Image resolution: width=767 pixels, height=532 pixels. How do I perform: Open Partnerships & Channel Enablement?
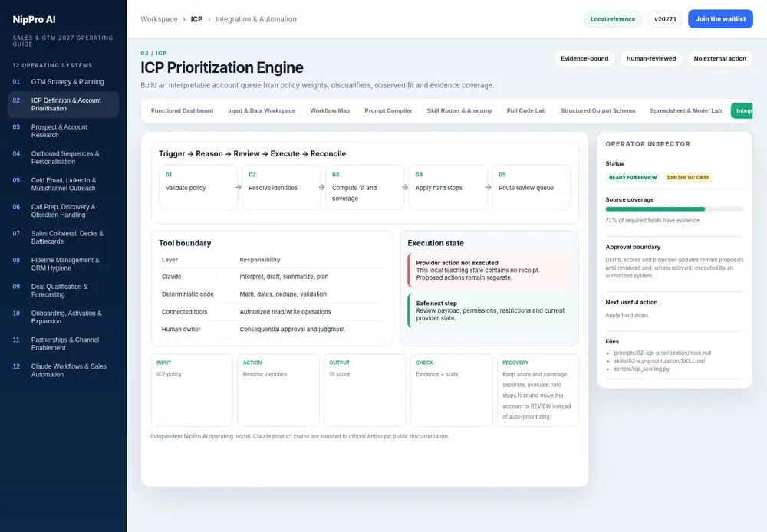[x=63, y=343]
